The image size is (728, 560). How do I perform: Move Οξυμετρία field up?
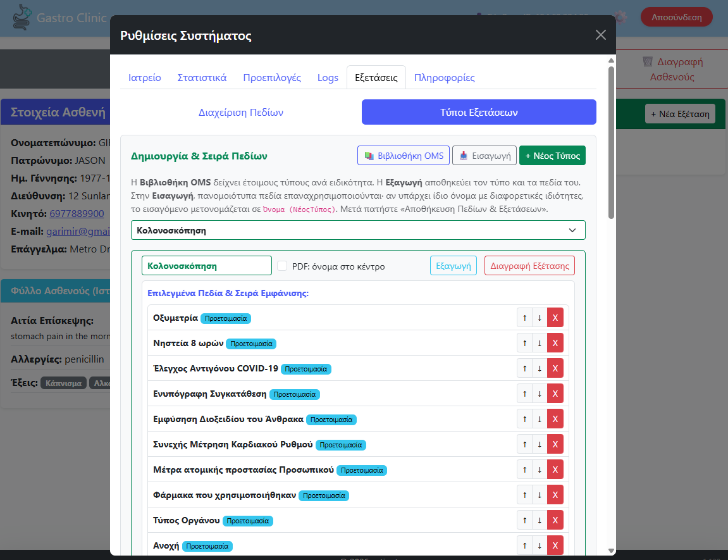coord(524,318)
